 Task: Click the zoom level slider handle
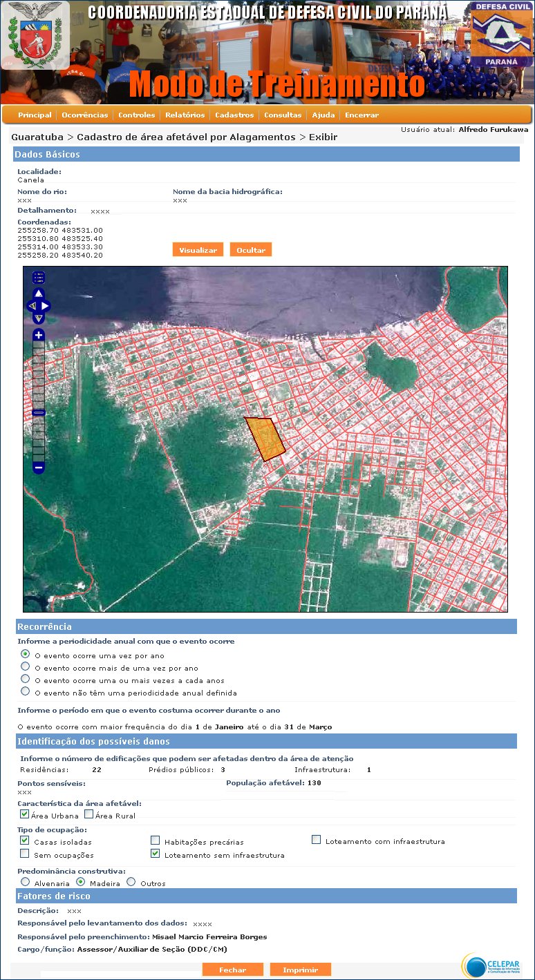click(x=39, y=412)
